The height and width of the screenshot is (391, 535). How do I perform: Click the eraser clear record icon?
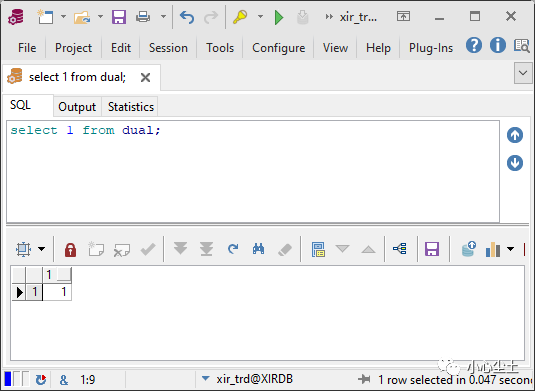pyautogui.click(x=285, y=249)
